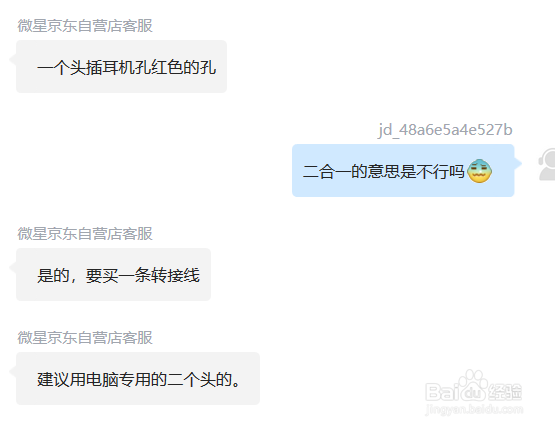This screenshot has width=555, height=429.
Task: Click bubble tail pointer of first gray message
Action: pos(13,59)
